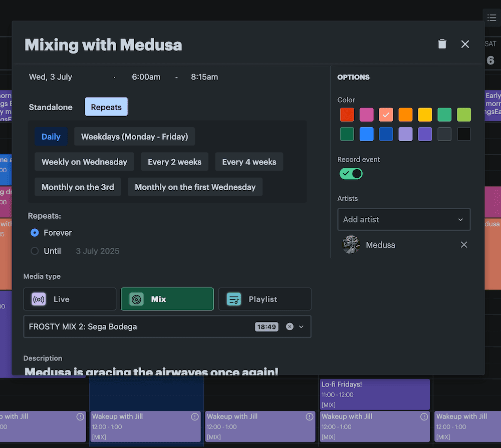Click info icon on Friday's Wakeup with Jill
The height and width of the screenshot is (448, 501).
(x=424, y=416)
